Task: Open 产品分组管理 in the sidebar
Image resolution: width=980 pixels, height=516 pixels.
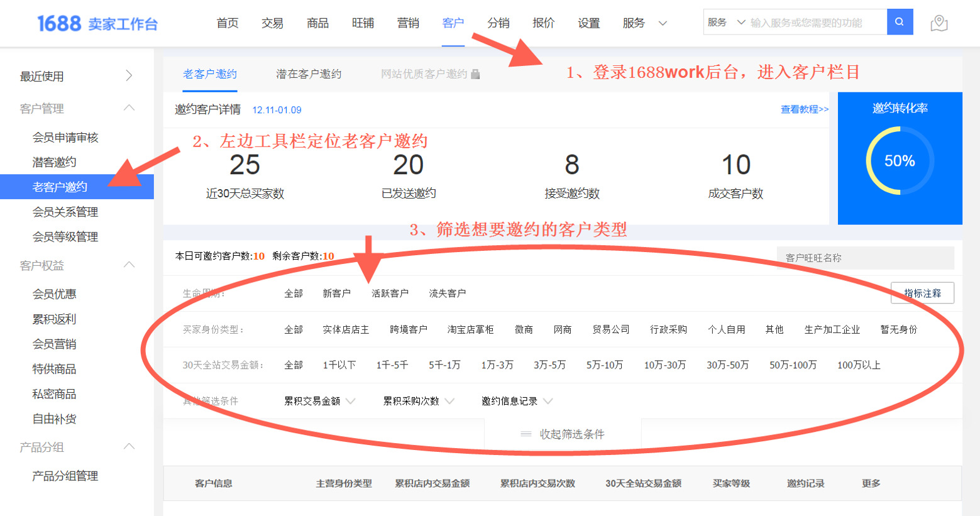Action: pos(65,476)
